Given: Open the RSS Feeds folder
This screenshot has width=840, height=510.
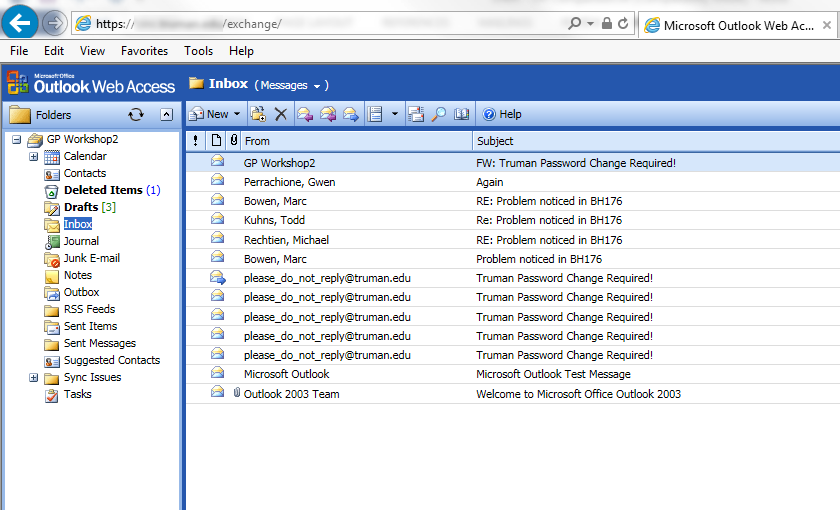Looking at the screenshot, I should point(89,309).
